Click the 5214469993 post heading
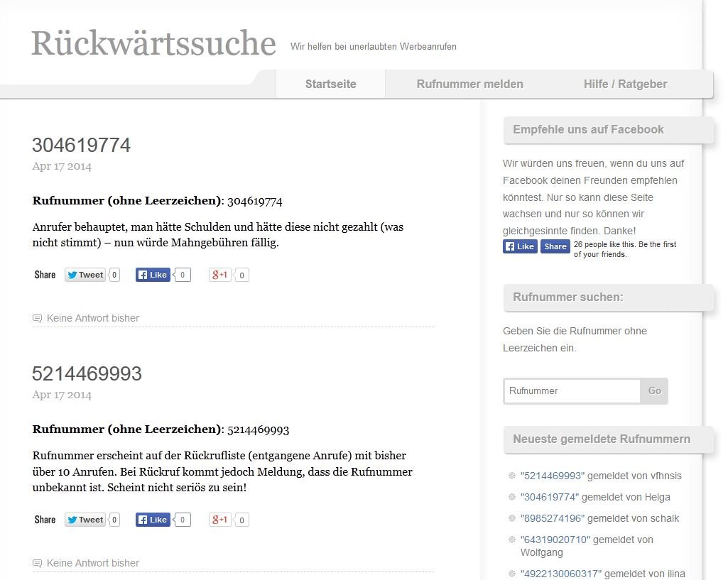 [x=87, y=374]
